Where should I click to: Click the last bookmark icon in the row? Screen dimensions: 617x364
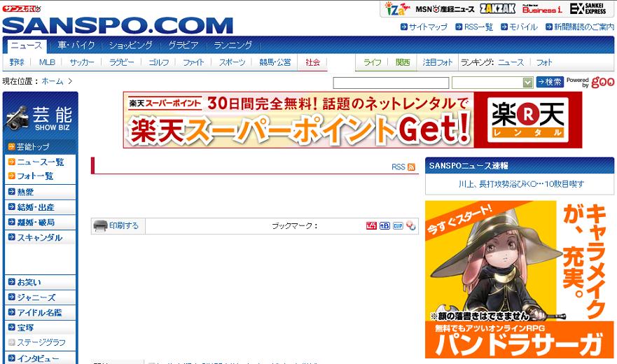point(411,225)
